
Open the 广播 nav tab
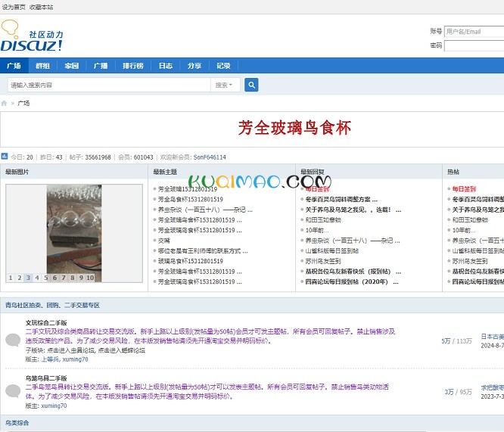click(x=101, y=66)
